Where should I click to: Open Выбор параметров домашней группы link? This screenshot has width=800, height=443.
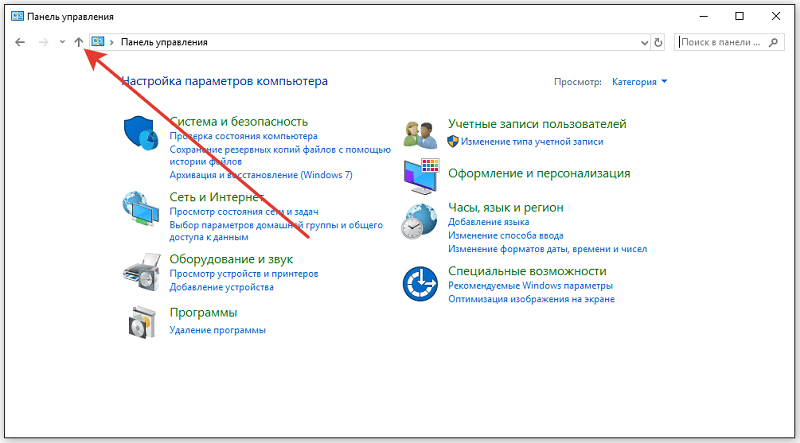276,231
